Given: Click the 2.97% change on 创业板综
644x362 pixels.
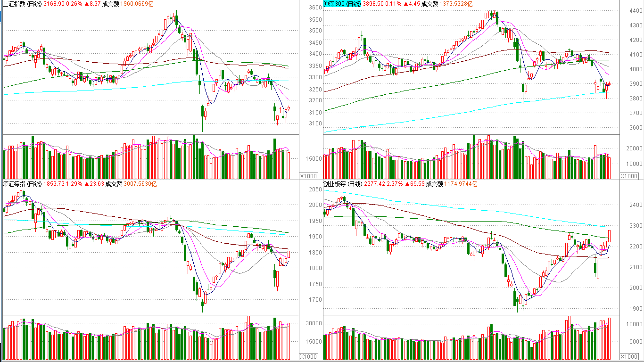Looking at the screenshot, I should click(x=394, y=184).
